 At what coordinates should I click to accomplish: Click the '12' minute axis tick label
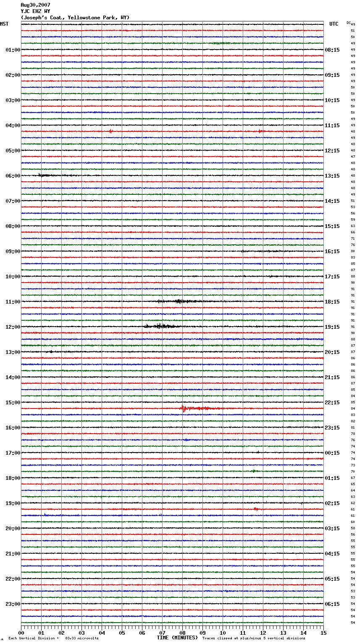263,633
